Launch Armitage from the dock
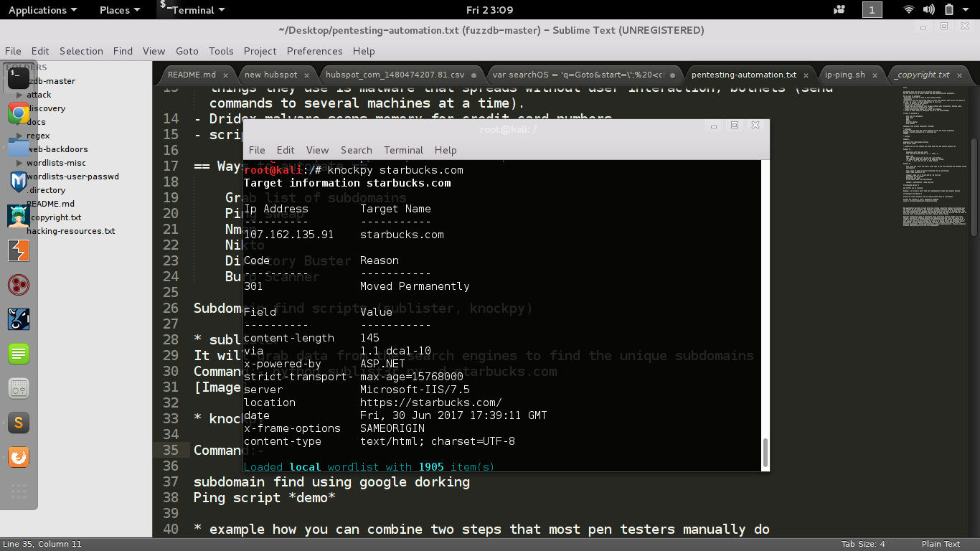Image resolution: width=980 pixels, height=551 pixels. 19,216
